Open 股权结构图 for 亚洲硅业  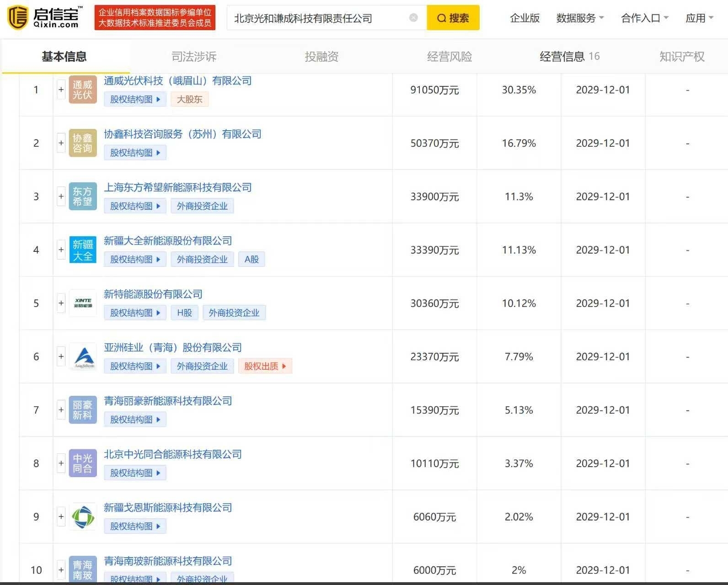(135, 366)
